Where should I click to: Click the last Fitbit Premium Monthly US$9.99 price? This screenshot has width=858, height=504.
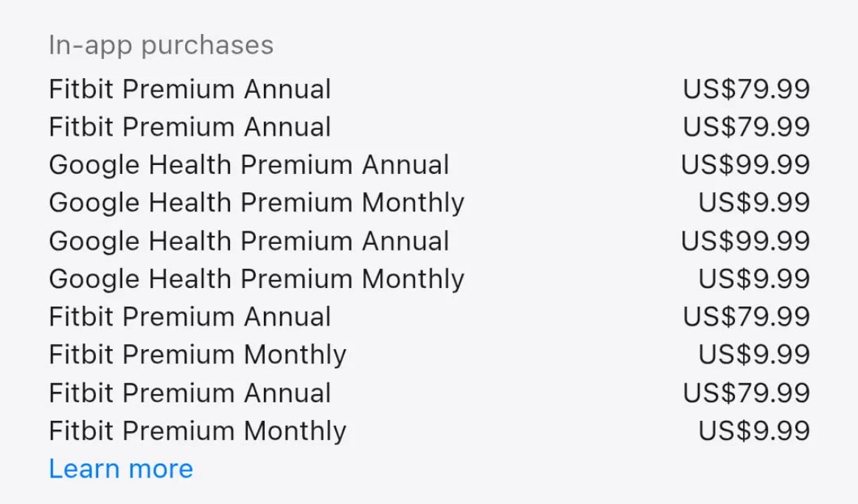pos(753,430)
